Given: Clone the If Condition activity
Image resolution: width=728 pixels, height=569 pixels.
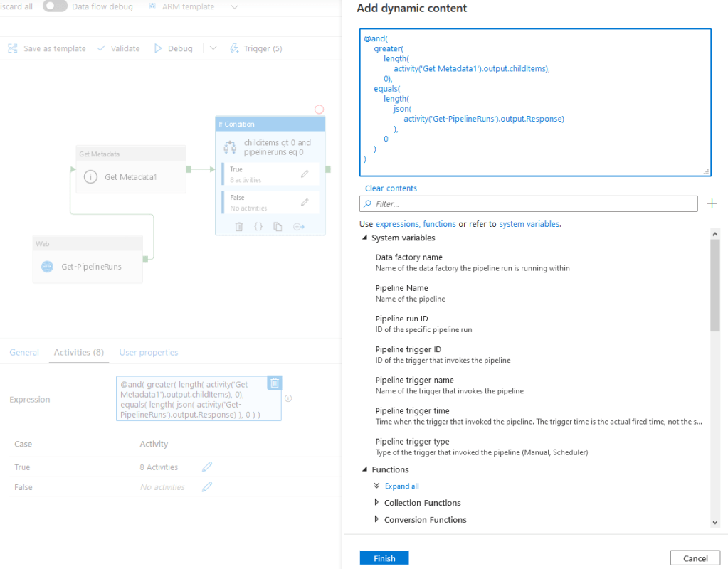Looking at the screenshot, I should click(278, 226).
